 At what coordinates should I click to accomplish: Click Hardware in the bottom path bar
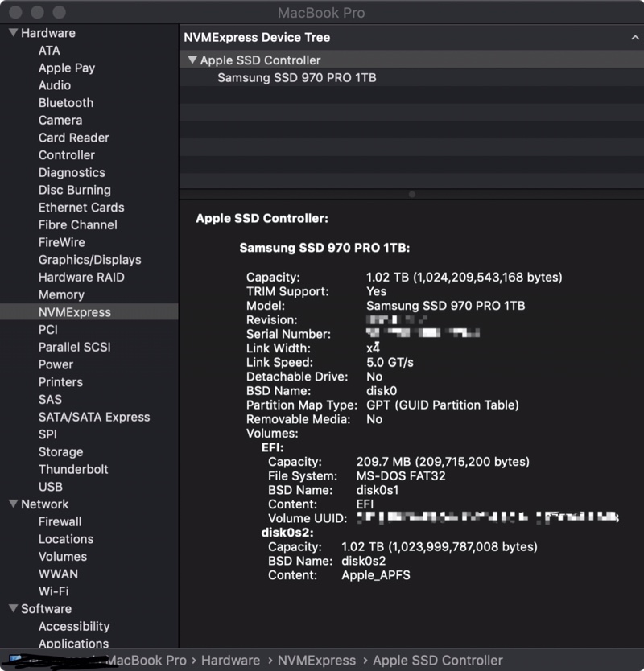231,661
